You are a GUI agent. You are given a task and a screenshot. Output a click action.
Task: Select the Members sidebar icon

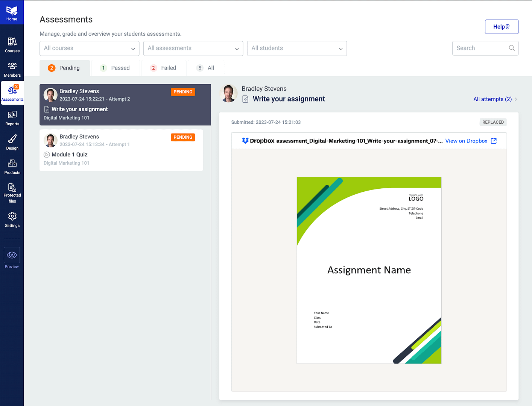pos(12,69)
